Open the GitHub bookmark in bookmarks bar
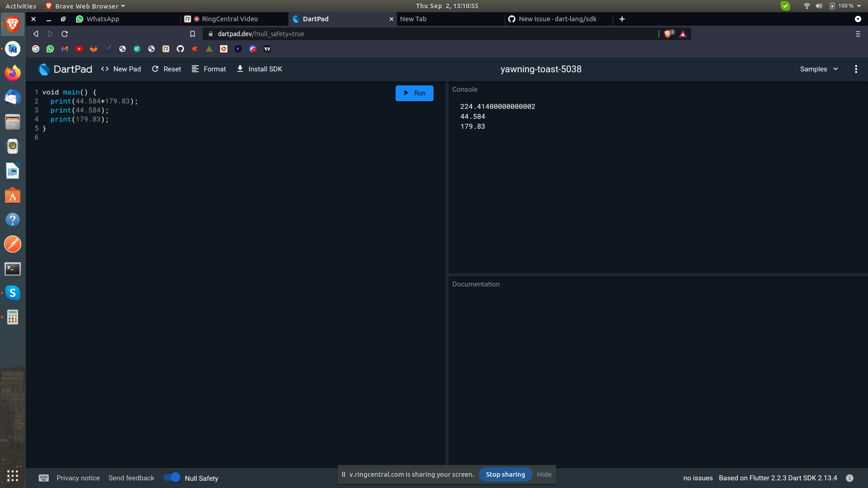The image size is (868, 488). coord(180,49)
